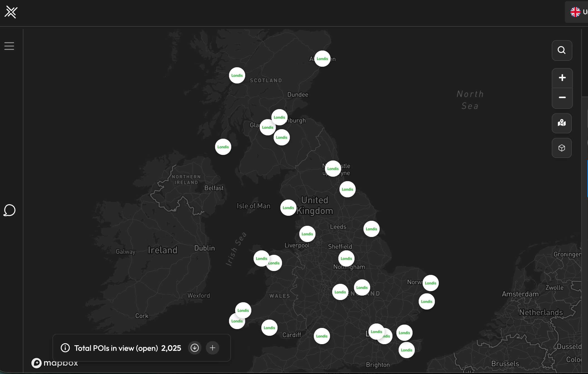Select Londis marker over Nottingham
588x374 pixels.
click(x=346, y=258)
